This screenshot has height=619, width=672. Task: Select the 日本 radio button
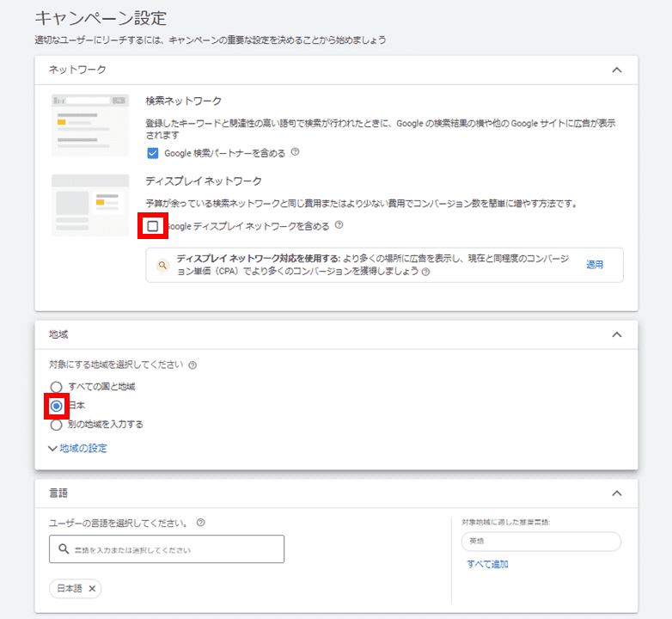pos(57,406)
